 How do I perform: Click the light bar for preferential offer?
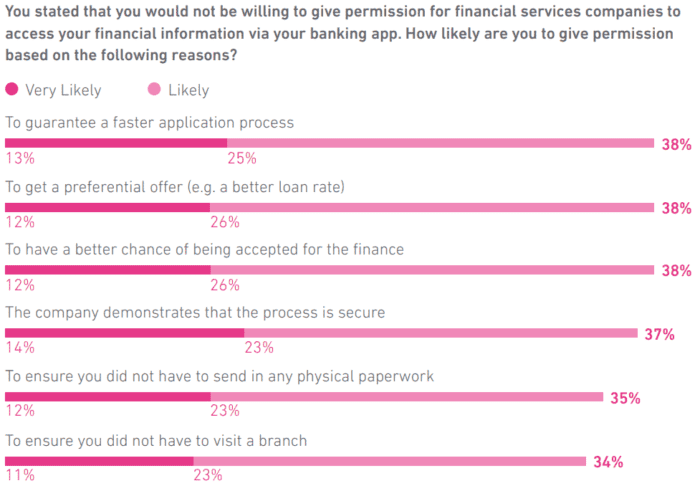[432, 208]
